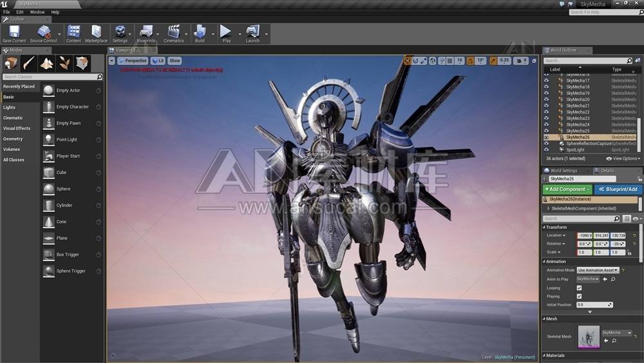Open the Help menu
The image size is (644, 363).
coord(55,12)
